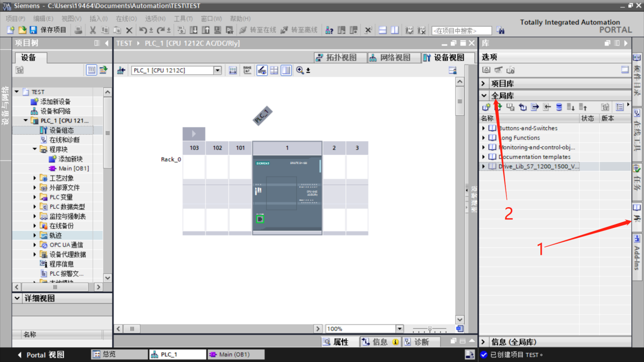Screen dimensions: 644x362
Task: Click the download to device icon
Action: click(x=194, y=30)
